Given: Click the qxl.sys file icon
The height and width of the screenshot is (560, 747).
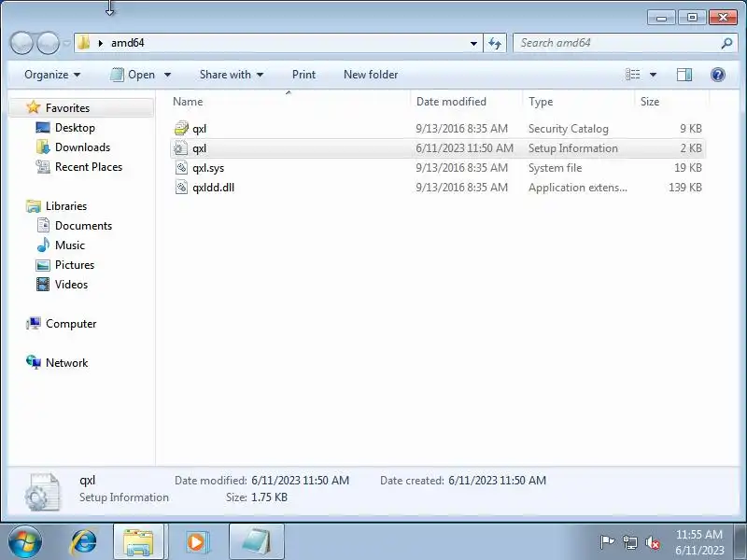Looking at the screenshot, I should click(x=181, y=167).
